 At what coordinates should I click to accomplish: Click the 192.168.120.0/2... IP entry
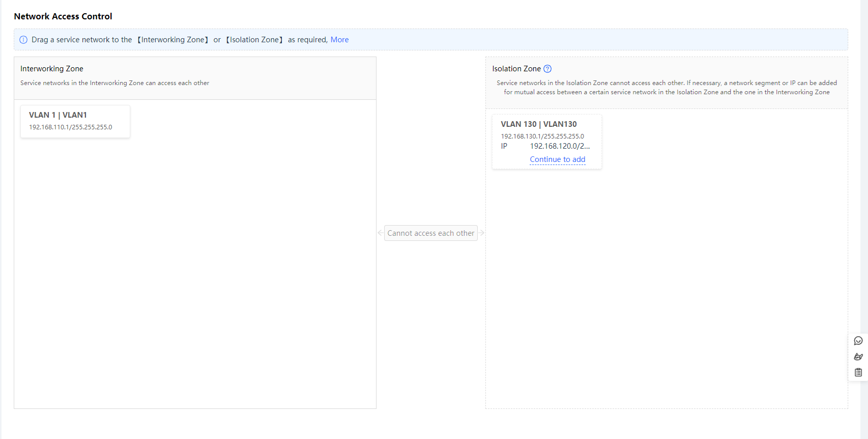(560, 146)
